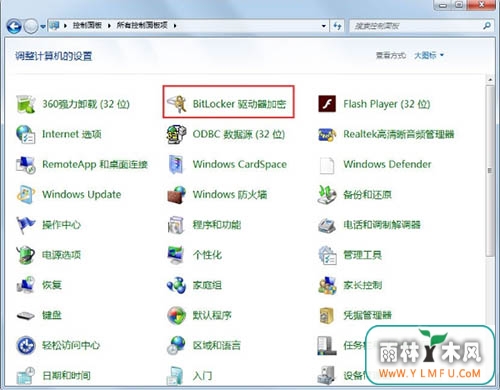This screenshot has width=500, height=390.
Task: Click the vertical scrollbar thumb
Action: click(x=490, y=171)
